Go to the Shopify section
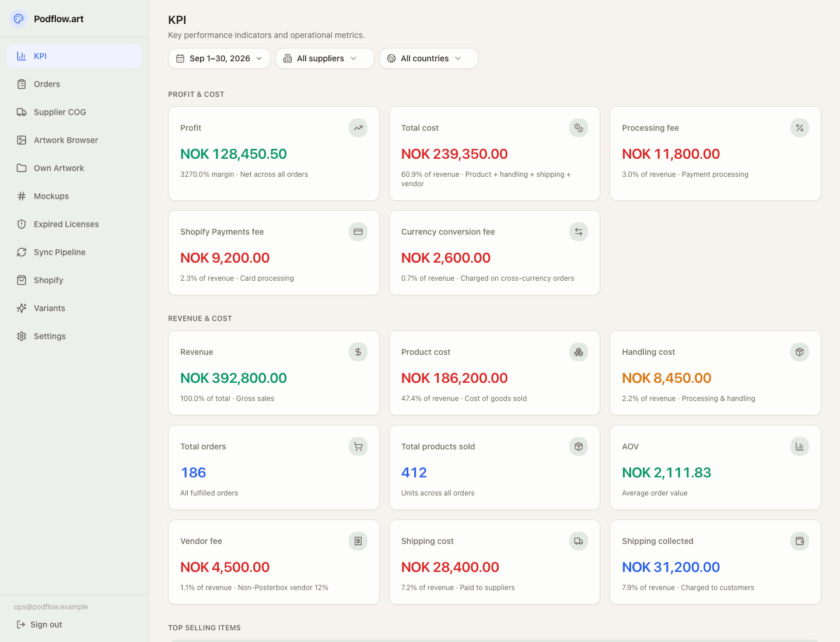This screenshot has height=642, width=840. (x=75, y=280)
